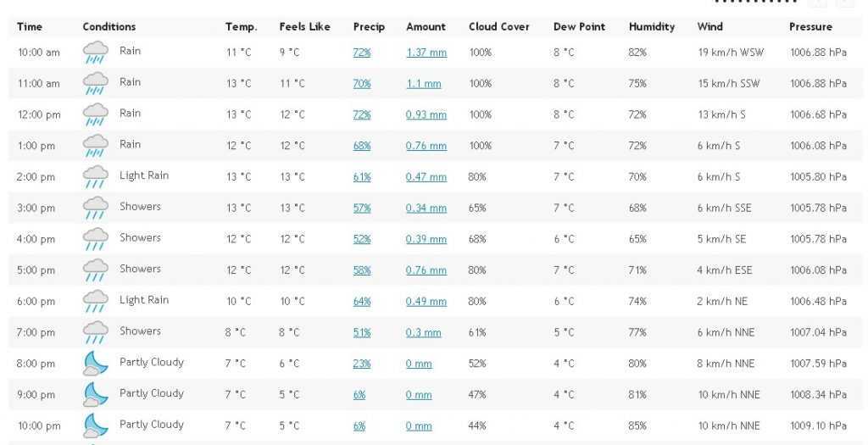The height and width of the screenshot is (445, 868).
Task: Click the 70% precip link at 11:00 am
Action: pos(362,84)
